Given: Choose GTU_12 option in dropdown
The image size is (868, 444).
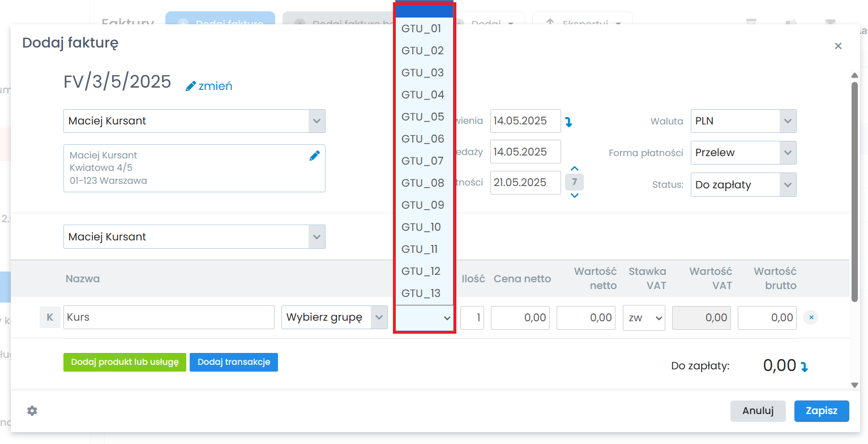Looking at the screenshot, I should pos(423,271).
